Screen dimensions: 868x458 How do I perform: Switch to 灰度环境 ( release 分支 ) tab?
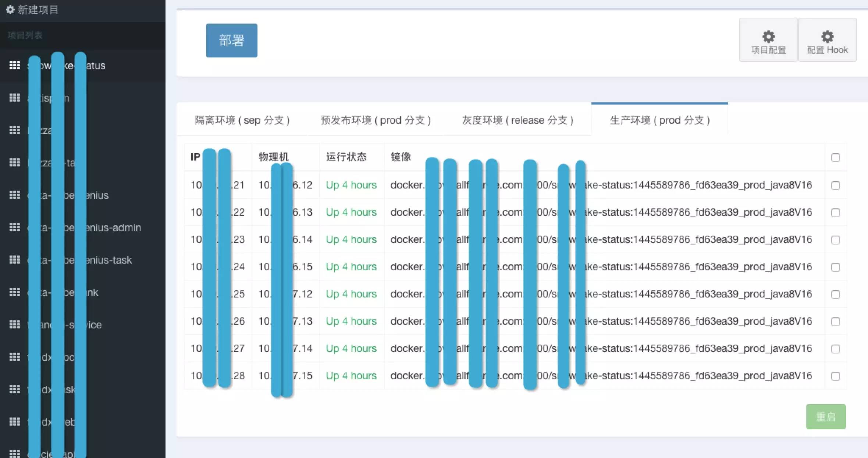(x=517, y=120)
